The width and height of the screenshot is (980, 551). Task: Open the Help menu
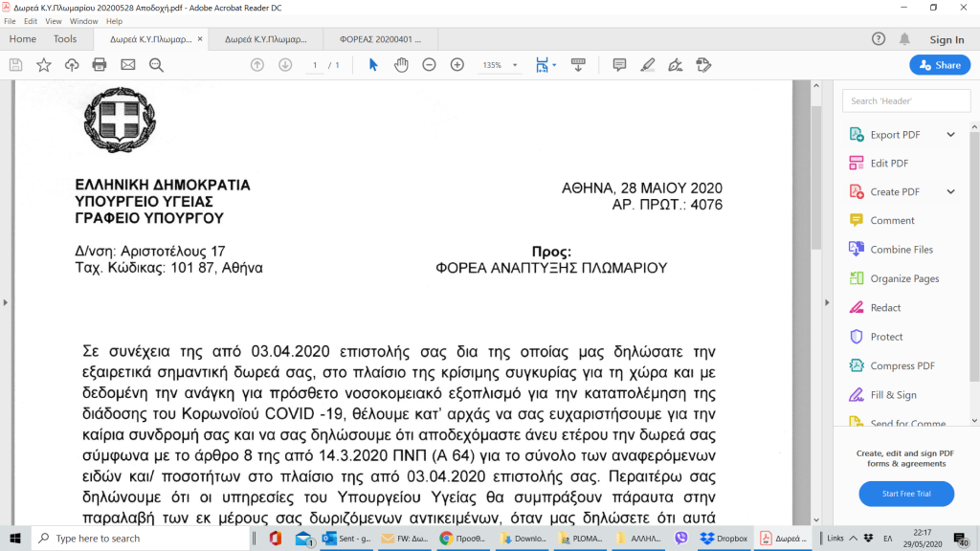coord(115,21)
